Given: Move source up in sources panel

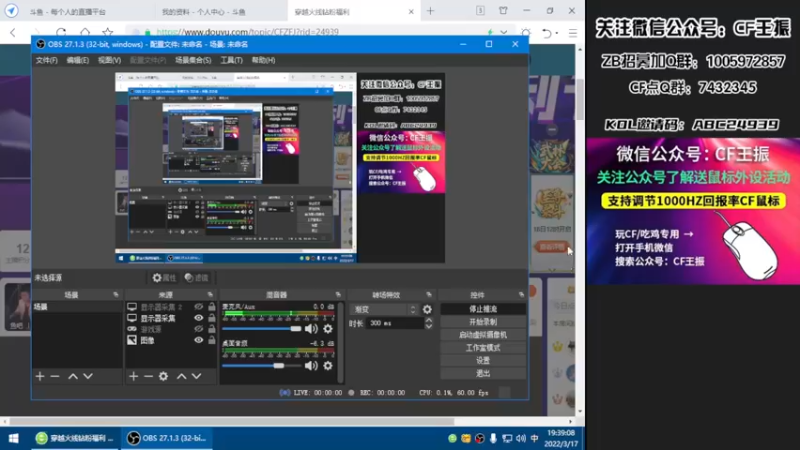Looking at the screenshot, I should click(182, 377).
